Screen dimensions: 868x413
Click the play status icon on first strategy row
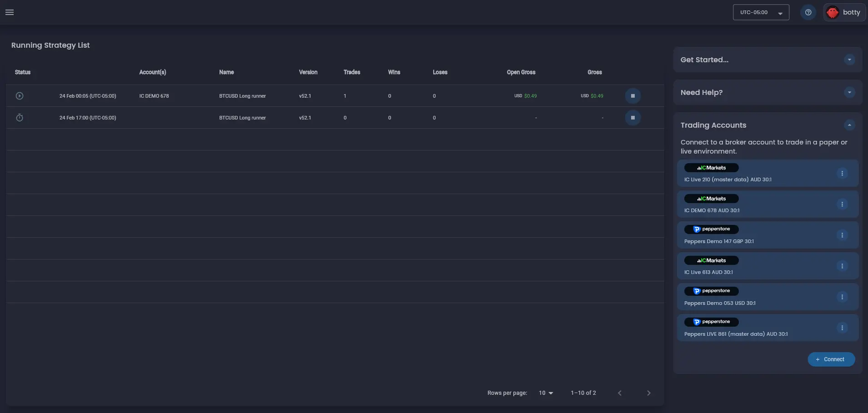pos(20,96)
